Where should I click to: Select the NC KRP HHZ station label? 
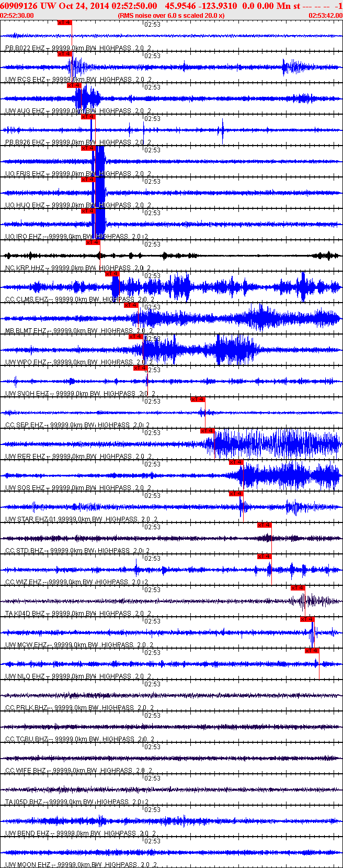[x=25, y=268]
